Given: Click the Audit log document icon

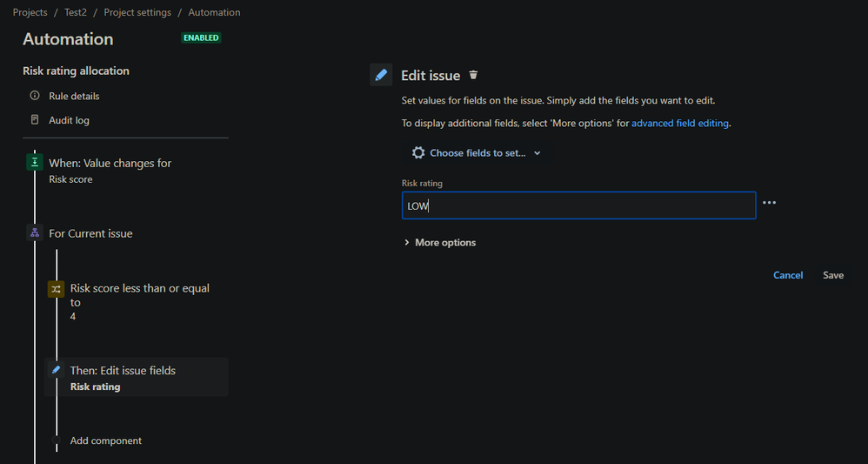Looking at the screenshot, I should click(35, 120).
